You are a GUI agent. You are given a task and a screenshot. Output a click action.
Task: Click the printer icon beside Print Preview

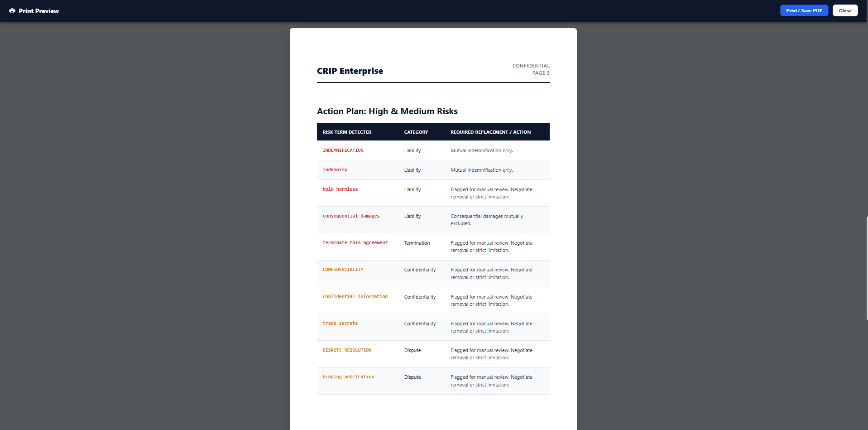pyautogui.click(x=12, y=10)
